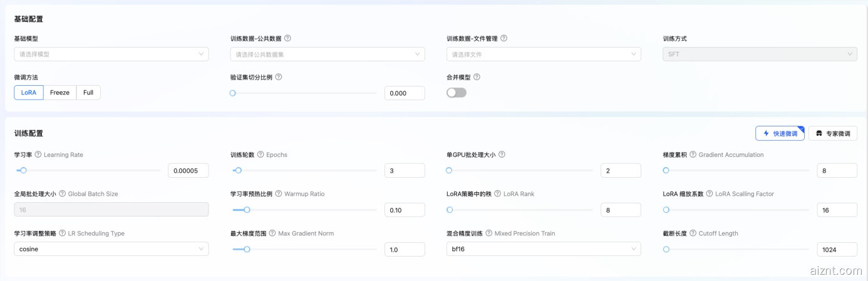
Task: Switch to 快速微调 mode
Action: tap(780, 133)
